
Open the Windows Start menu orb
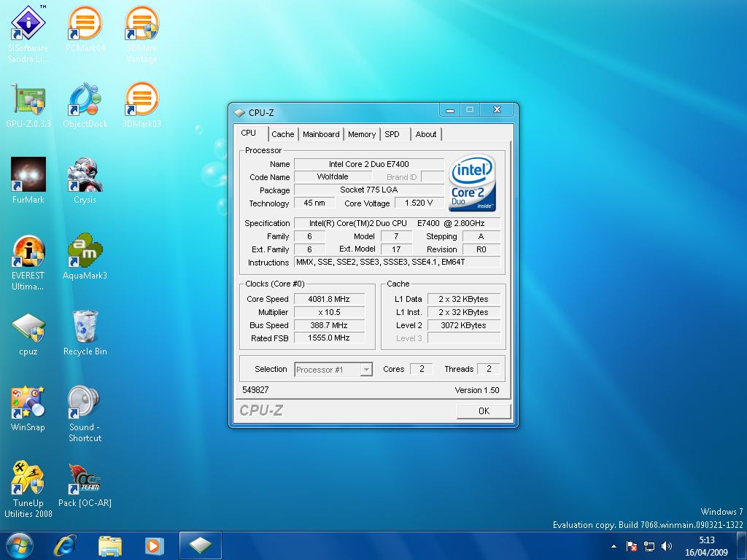pos(20,546)
